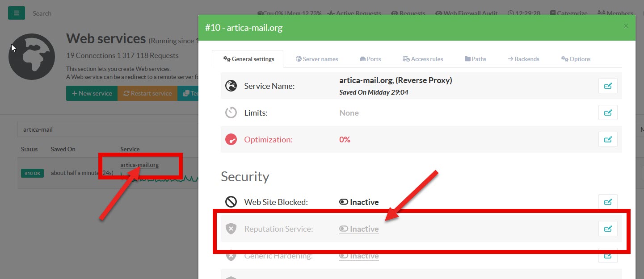Click the Service Name globe icon

(231, 86)
